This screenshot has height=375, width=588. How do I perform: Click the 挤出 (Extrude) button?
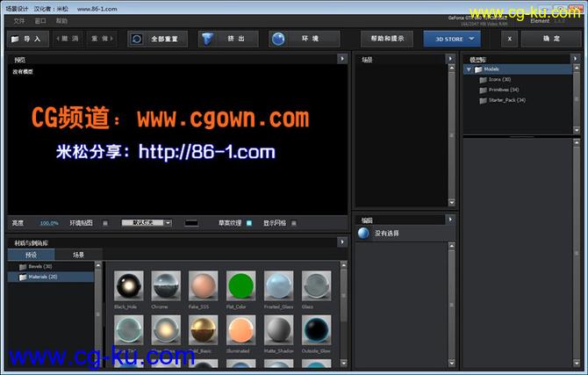[228, 39]
